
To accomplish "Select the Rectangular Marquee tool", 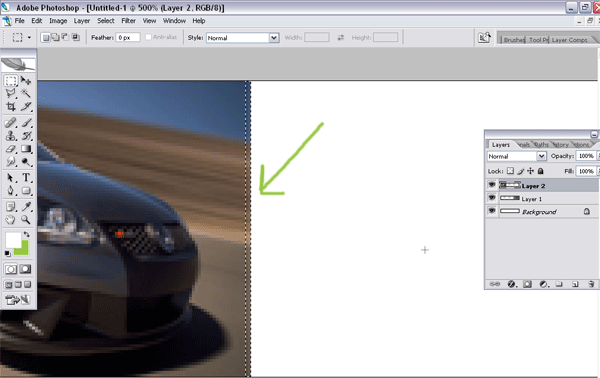I will pos(11,81).
